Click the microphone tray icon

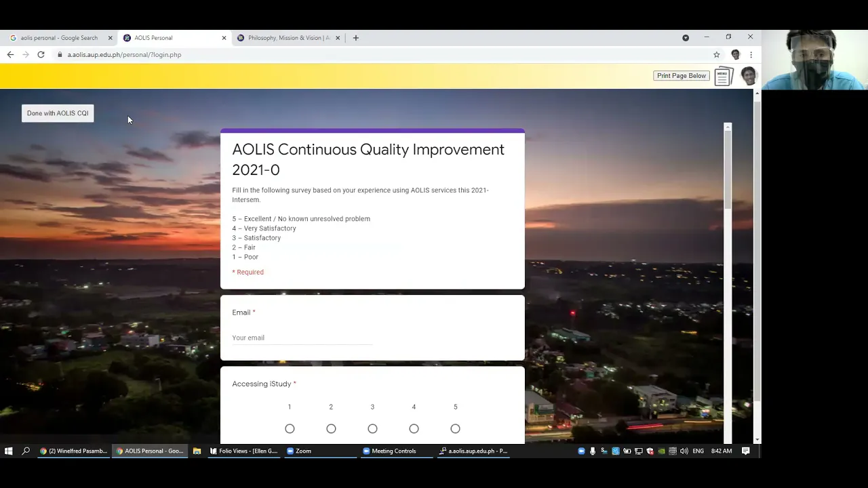(593, 451)
